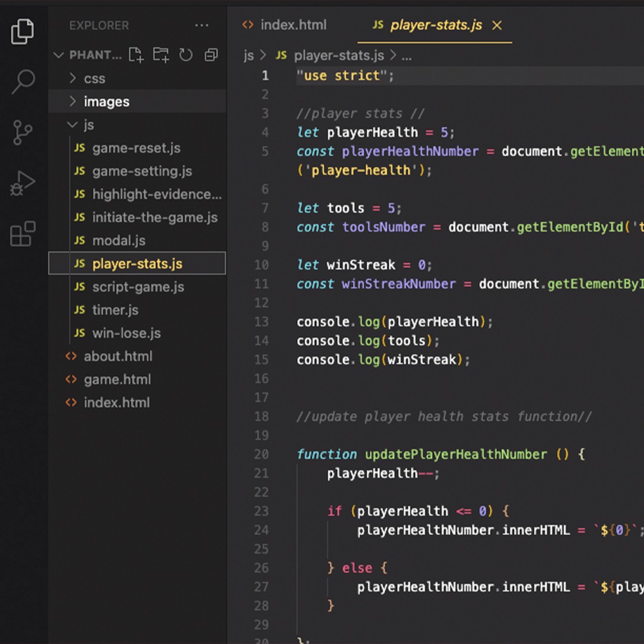Open script-game.js in the explorer
Screen dimensions: 644x644
tap(137, 286)
